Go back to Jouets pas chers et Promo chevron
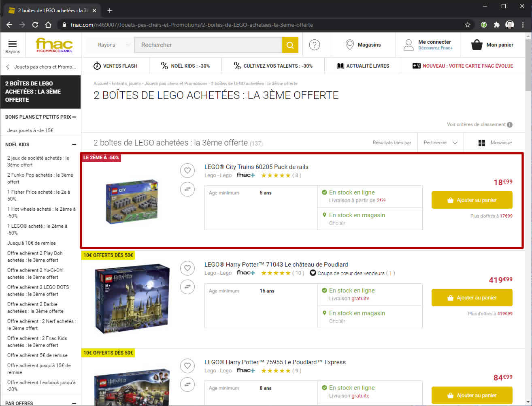 click(8, 67)
